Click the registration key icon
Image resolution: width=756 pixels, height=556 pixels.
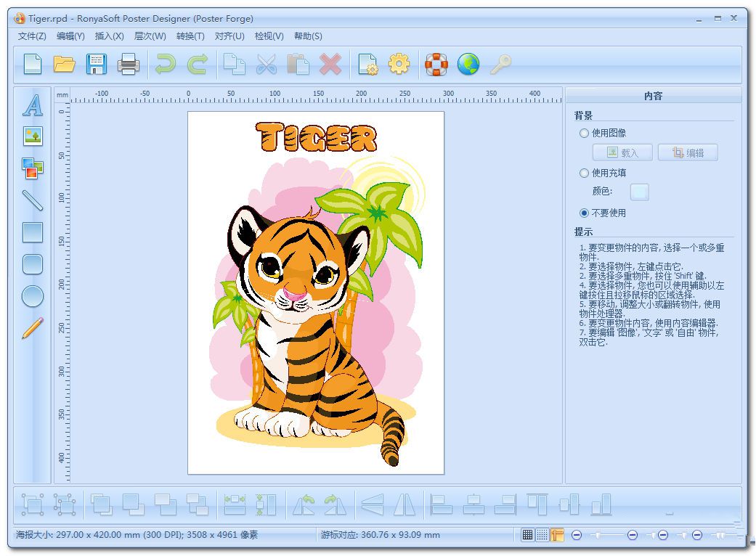coord(500,64)
